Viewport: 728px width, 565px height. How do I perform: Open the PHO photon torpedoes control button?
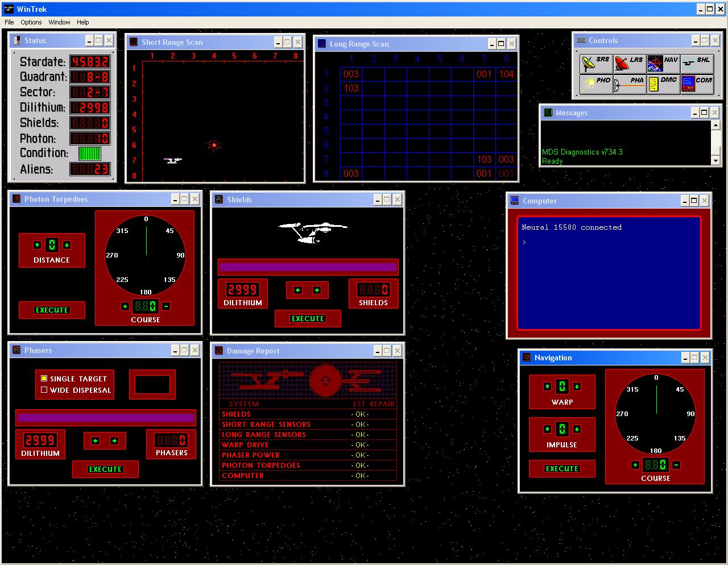click(x=596, y=84)
